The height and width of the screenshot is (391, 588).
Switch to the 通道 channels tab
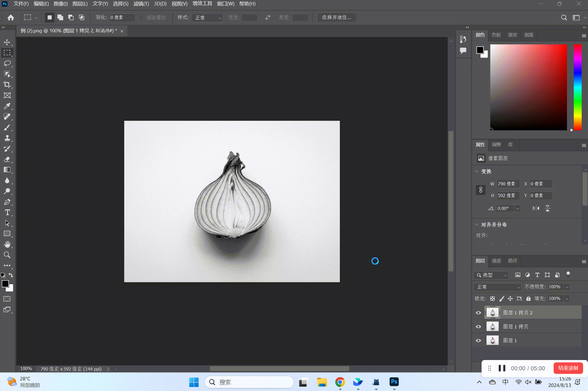click(496, 261)
